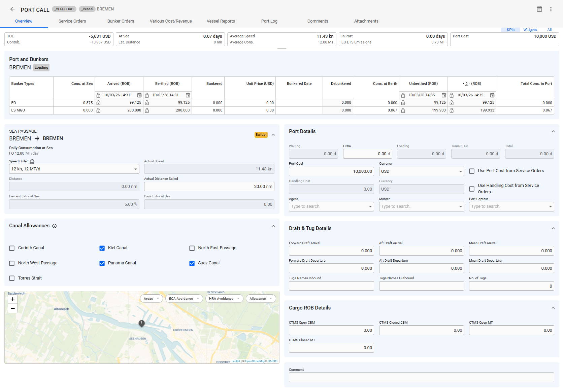Viewport: 563px width, 392px height.
Task: Open the ECA Avoidance map dropdown
Action: pos(184,299)
